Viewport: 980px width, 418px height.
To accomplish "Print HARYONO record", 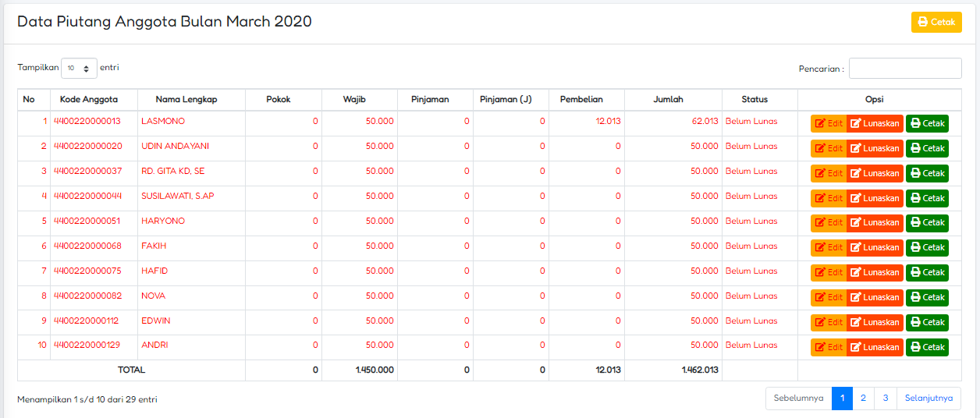I will 927,223.
